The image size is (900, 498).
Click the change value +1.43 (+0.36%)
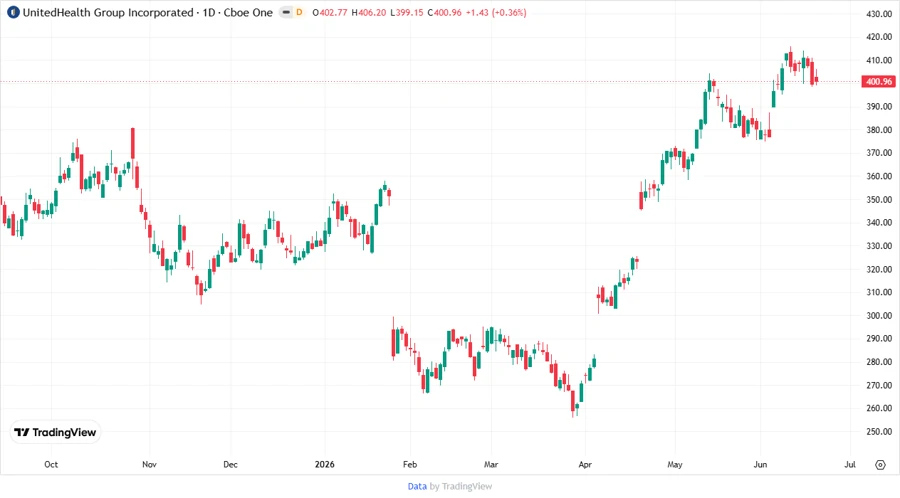coord(496,13)
